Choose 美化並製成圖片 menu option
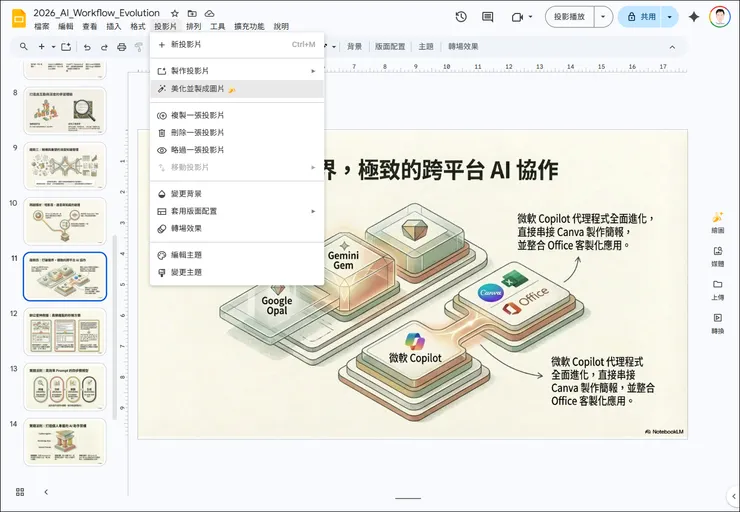740x512 pixels. tap(237, 89)
